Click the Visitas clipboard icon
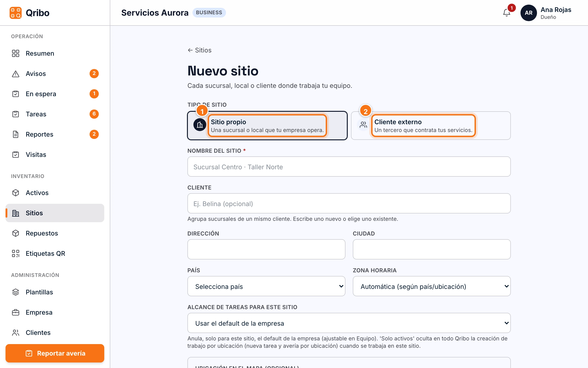 16,154
